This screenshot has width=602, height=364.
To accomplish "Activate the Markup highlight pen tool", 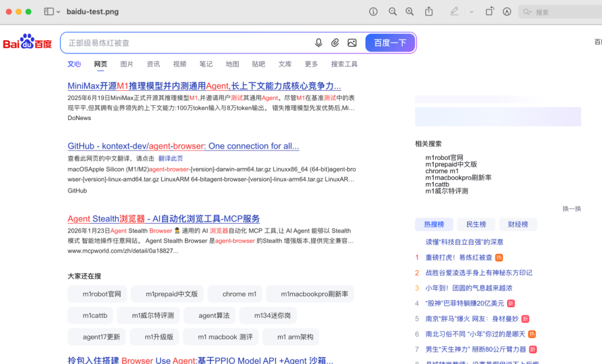I will [454, 12].
